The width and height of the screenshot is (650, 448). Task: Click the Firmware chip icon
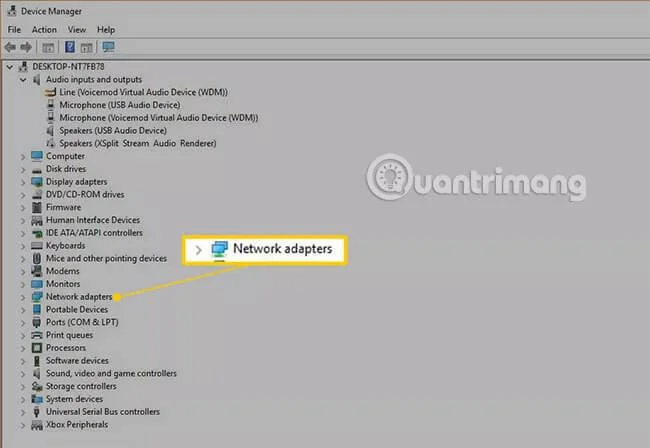coord(37,208)
